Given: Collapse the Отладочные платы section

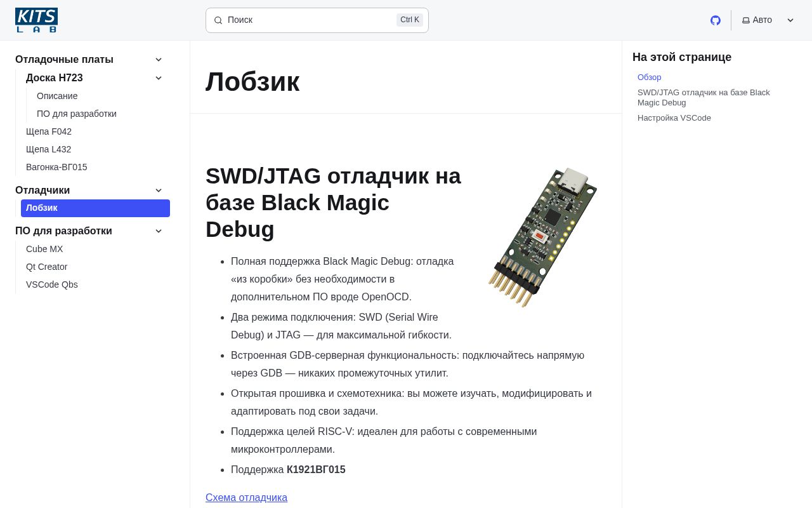Looking at the screenshot, I should pos(159,60).
